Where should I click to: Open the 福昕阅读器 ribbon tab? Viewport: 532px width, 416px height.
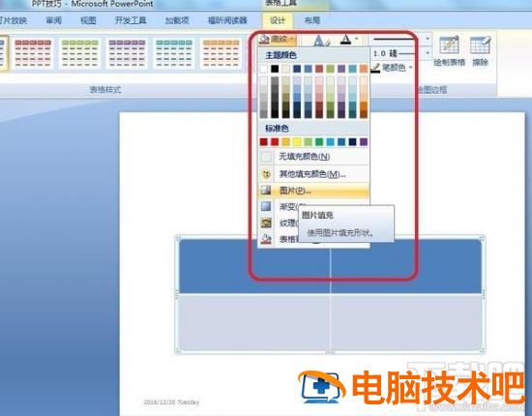coord(227,20)
